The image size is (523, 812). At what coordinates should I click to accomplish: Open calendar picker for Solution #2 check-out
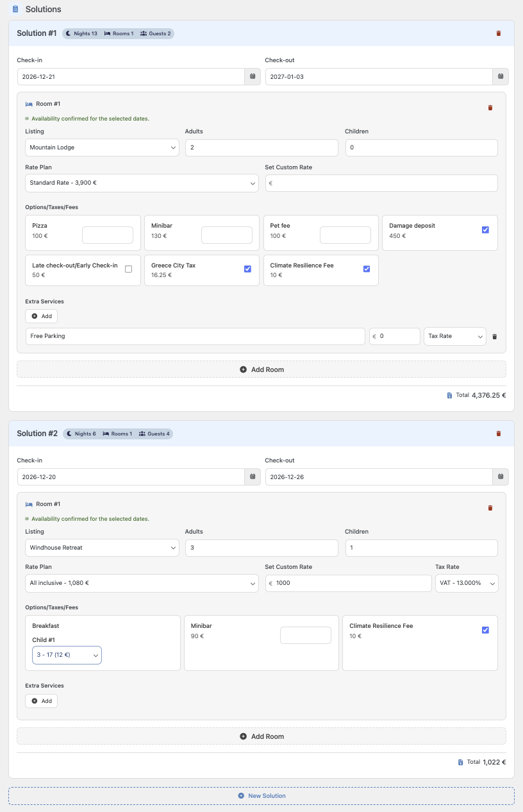[x=501, y=477]
